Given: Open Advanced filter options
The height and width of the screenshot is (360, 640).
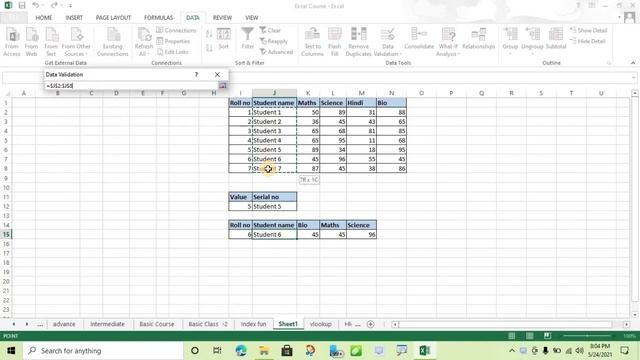Looking at the screenshot, I should (x=276, y=52).
